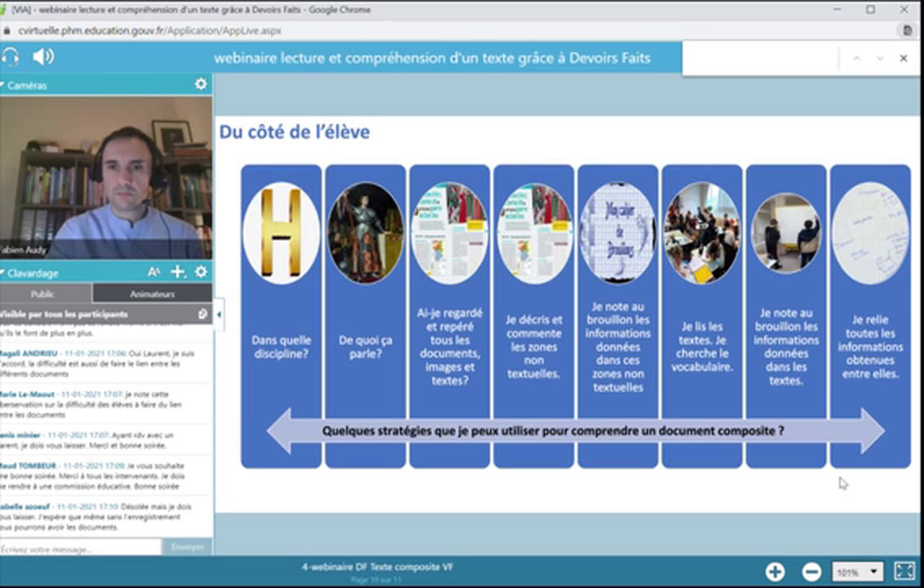
Task: Click the page icon in the address bar
Action: tap(906, 29)
